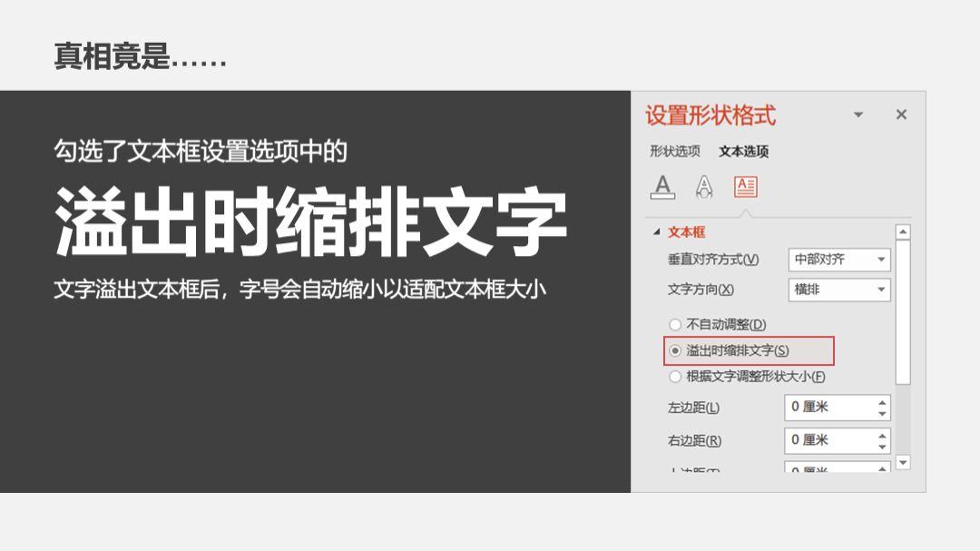The image size is (980, 551).
Task: Click the 文字方向 label
Action: [701, 290]
